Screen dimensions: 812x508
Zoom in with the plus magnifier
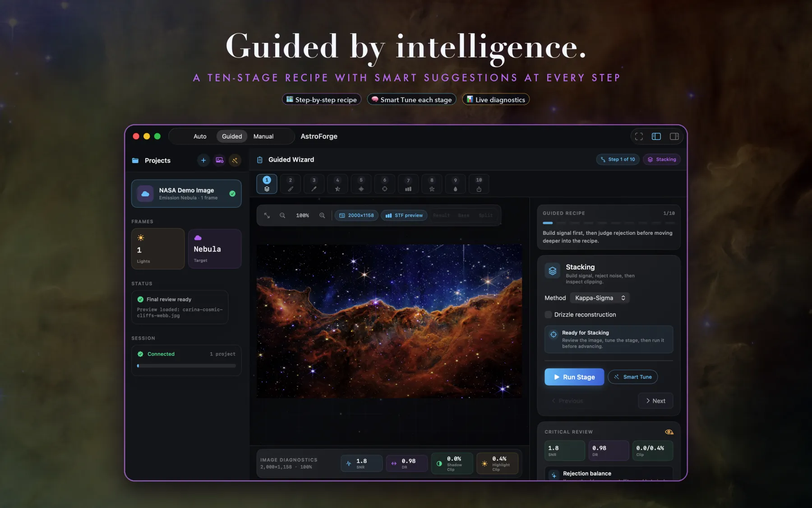click(322, 215)
